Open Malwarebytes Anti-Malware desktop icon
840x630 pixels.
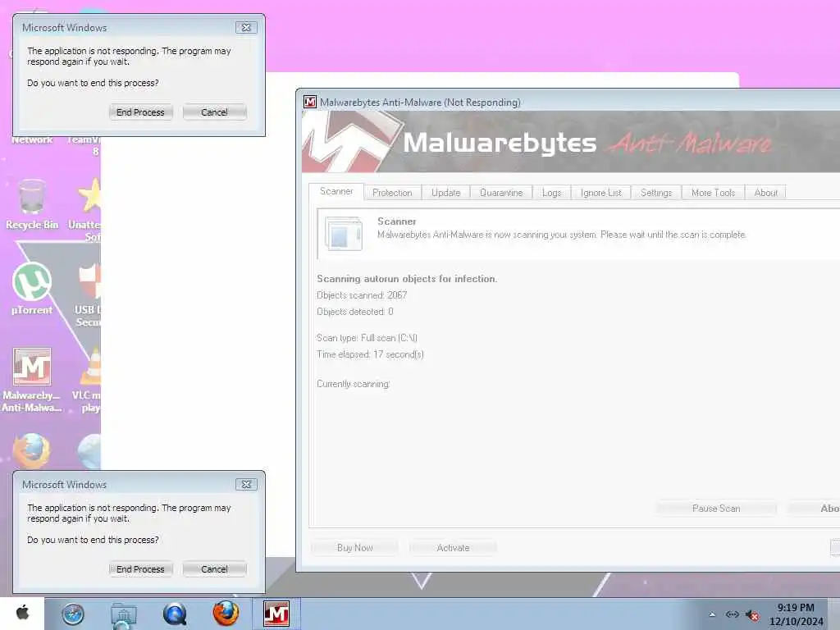[32, 380]
